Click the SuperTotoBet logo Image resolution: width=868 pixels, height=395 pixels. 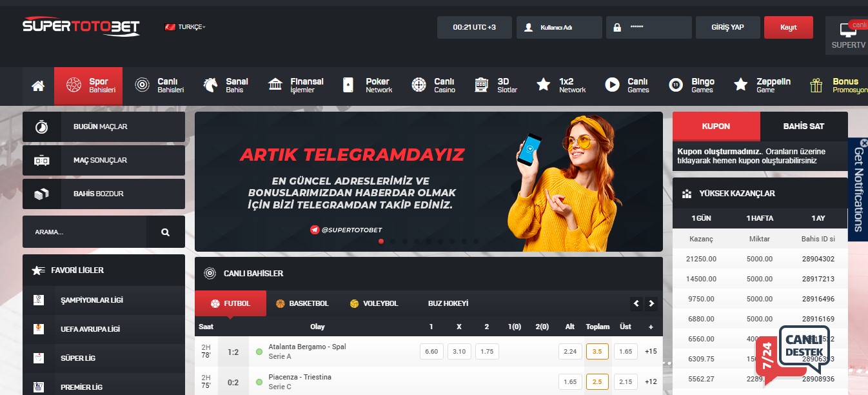81,26
